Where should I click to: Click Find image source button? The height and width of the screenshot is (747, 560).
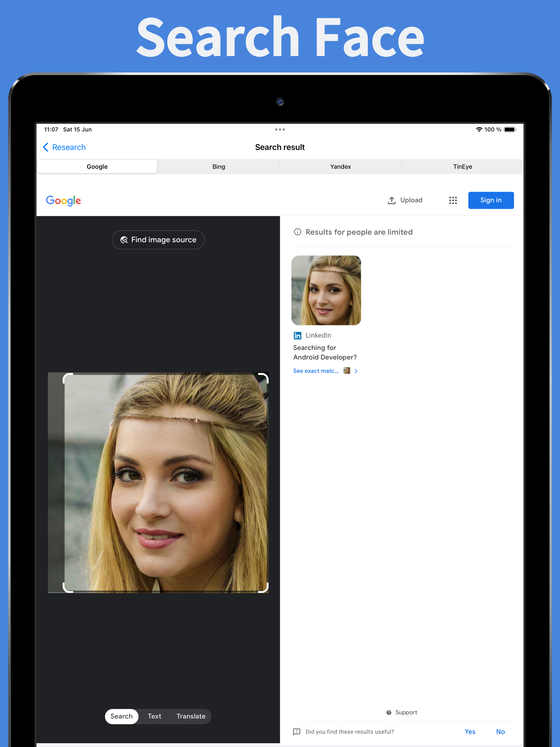(158, 240)
